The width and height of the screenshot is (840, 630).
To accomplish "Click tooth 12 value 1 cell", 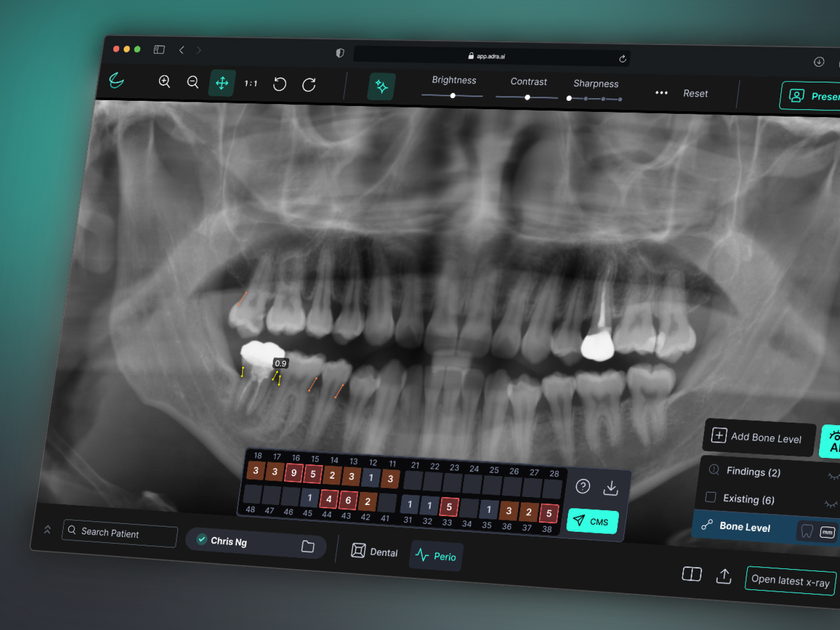I will [x=371, y=478].
